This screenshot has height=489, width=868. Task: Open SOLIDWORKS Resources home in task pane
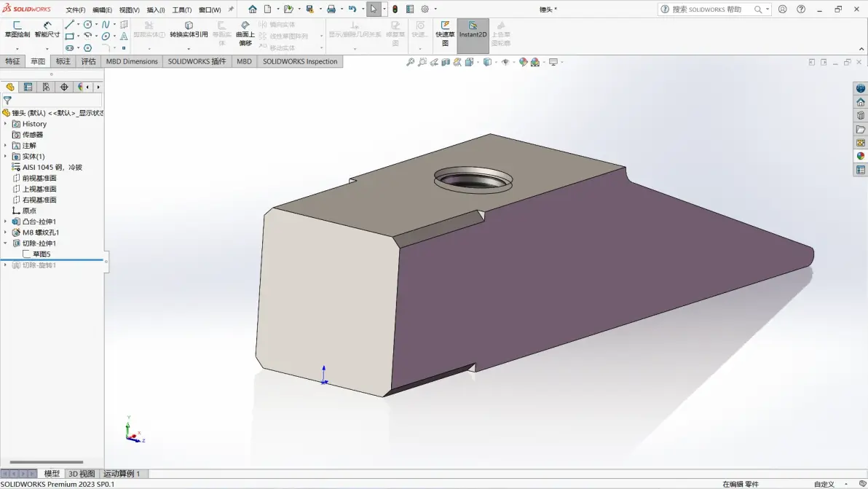[860, 102]
